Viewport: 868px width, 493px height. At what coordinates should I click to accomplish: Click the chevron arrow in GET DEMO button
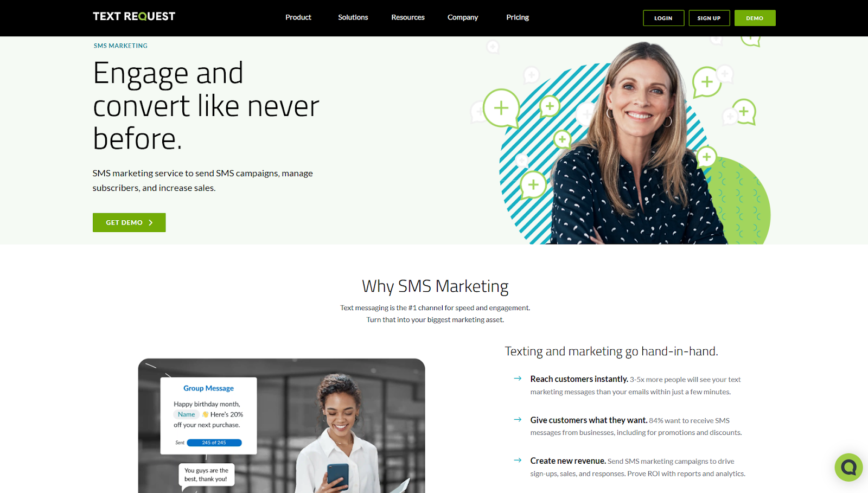click(151, 222)
